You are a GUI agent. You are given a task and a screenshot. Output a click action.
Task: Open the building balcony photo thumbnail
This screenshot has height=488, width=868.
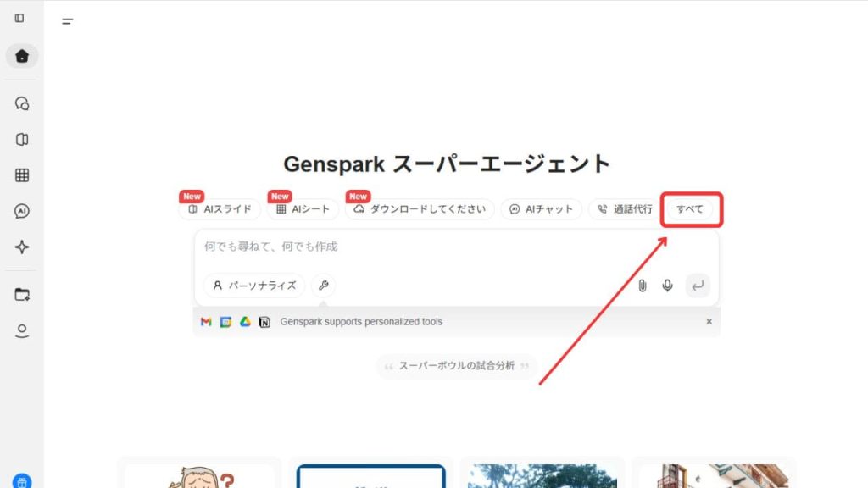(x=714, y=476)
